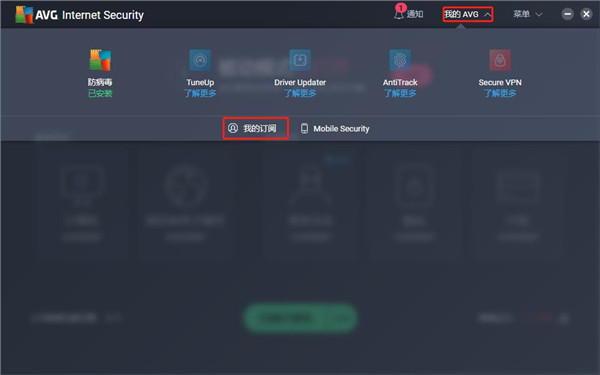This screenshot has height=375, width=600.
Task: Open the notification bell
Action: click(399, 13)
